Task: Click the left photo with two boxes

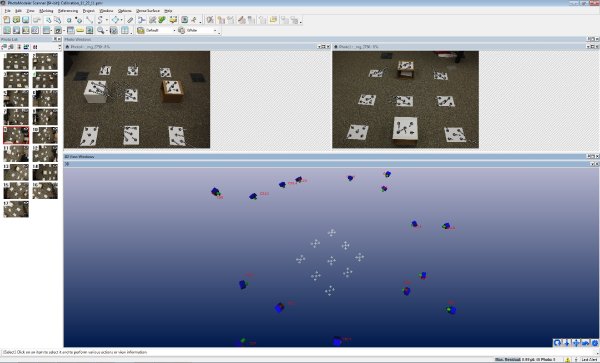Action: click(x=137, y=99)
